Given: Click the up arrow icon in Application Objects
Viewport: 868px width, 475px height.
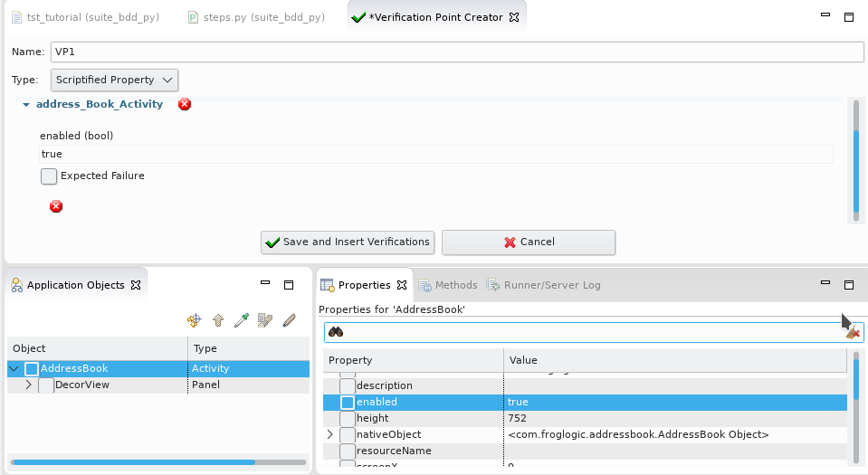Looking at the screenshot, I should pyautogui.click(x=217, y=320).
